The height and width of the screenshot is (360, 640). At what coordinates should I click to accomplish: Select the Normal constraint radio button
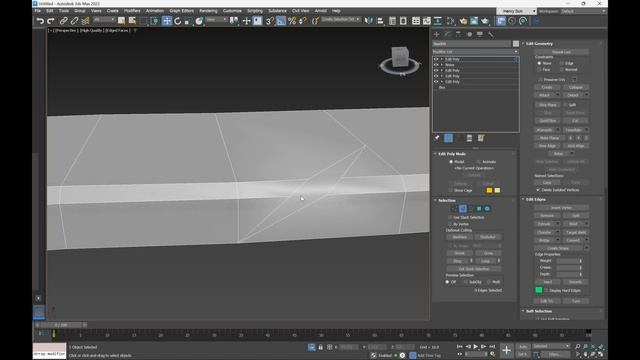click(x=562, y=70)
